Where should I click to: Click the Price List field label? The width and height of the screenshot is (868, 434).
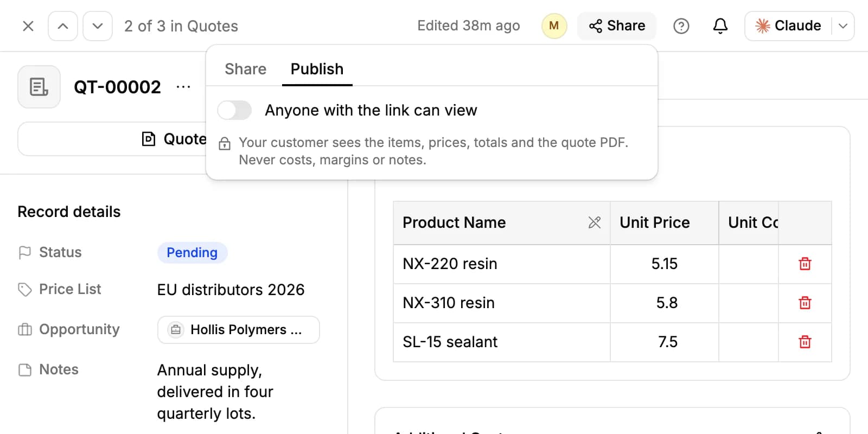click(70, 289)
